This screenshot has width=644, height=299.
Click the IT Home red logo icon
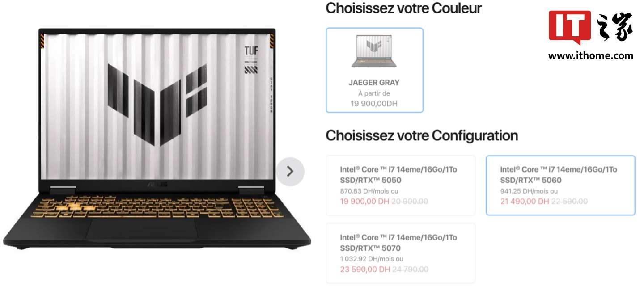tap(570, 27)
